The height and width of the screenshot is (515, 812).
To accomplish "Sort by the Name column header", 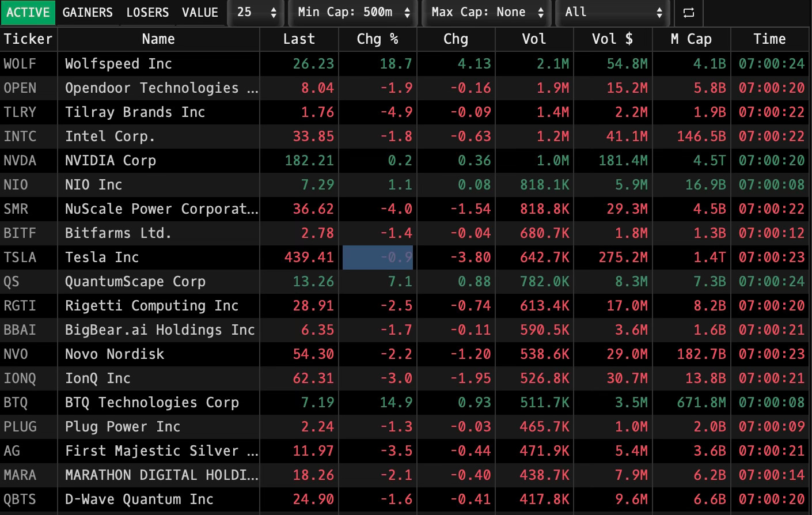I will click(x=158, y=39).
